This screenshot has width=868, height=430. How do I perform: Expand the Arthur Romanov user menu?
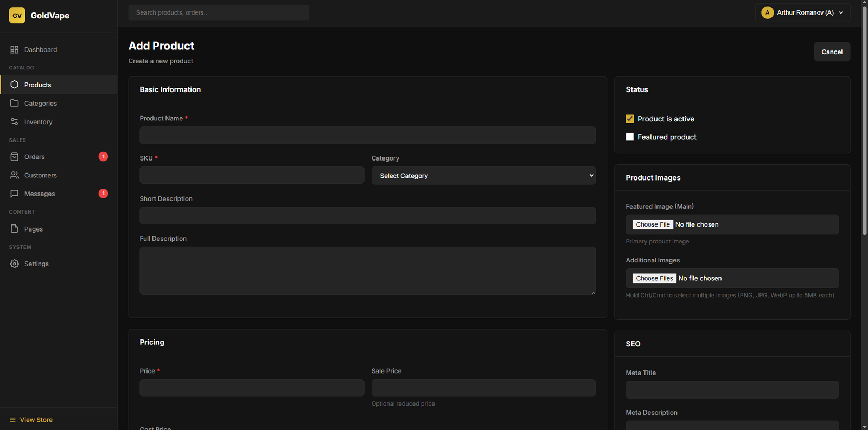coord(802,12)
